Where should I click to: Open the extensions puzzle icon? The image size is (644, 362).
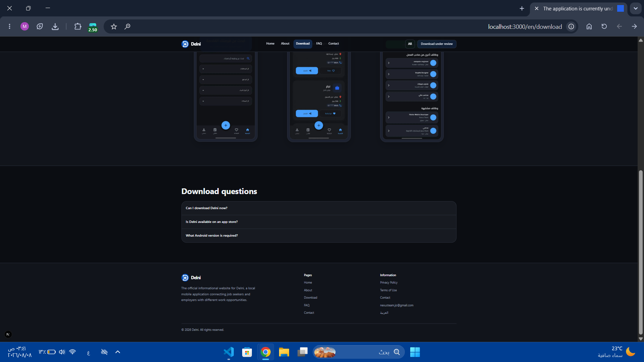tap(77, 26)
